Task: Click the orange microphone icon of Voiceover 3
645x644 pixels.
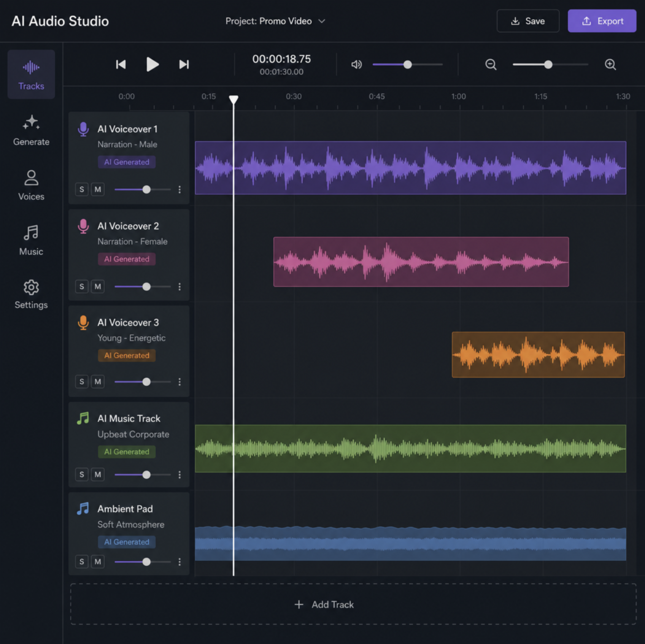Action: point(83,323)
